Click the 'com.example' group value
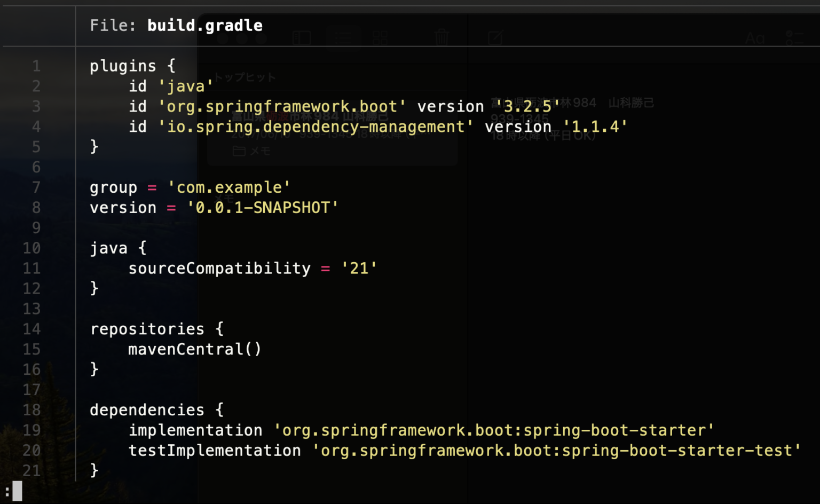 229,188
